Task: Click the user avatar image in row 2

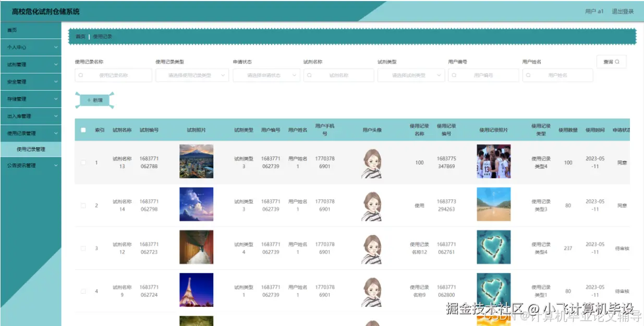Action: (x=371, y=205)
